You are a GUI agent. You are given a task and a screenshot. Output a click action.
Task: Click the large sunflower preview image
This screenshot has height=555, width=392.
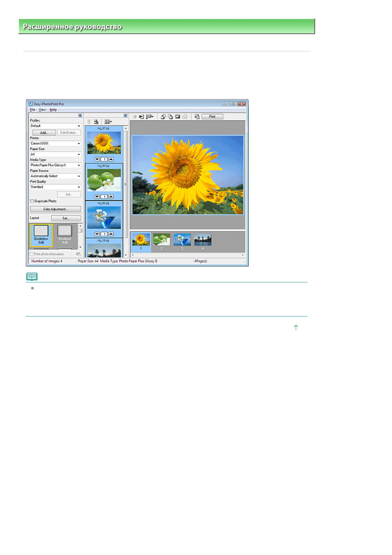pos(188,175)
